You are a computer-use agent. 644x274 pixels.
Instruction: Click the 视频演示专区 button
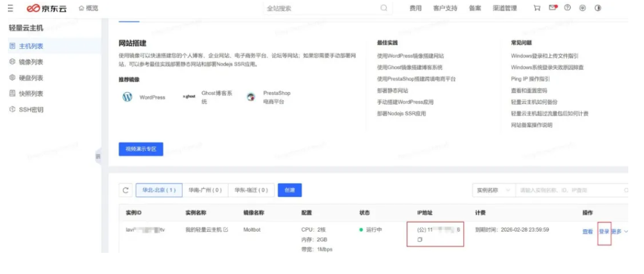[x=141, y=149]
